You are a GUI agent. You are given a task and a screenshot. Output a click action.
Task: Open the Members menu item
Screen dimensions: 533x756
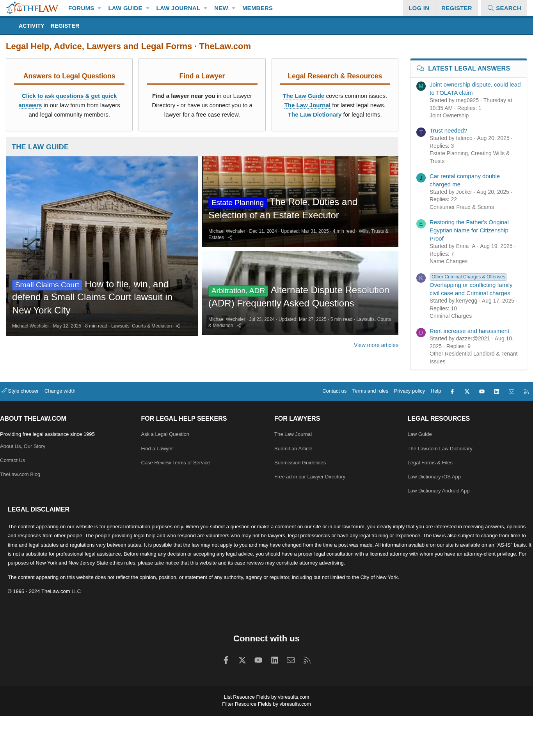(258, 8)
